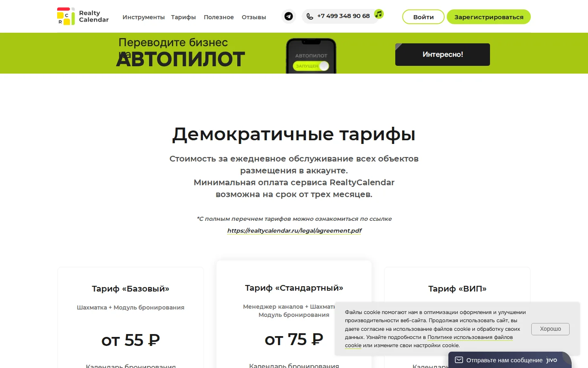588x368 pixels.
Task: Click the от 55 ₽ price
Action: (x=131, y=340)
